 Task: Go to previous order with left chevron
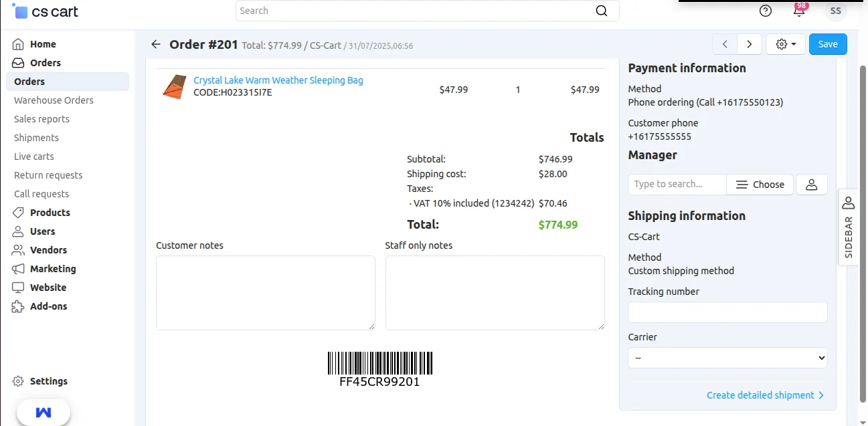click(725, 44)
